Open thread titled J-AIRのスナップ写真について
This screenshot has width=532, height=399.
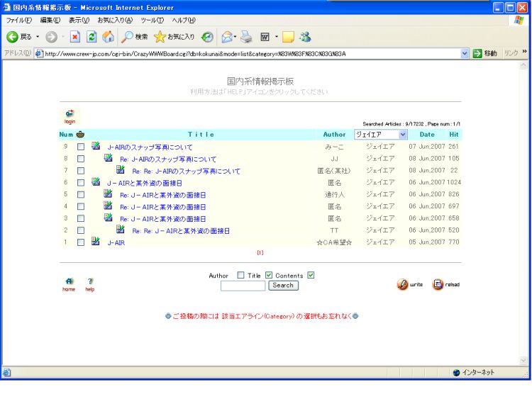pyautogui.click(x=145, y=147)
